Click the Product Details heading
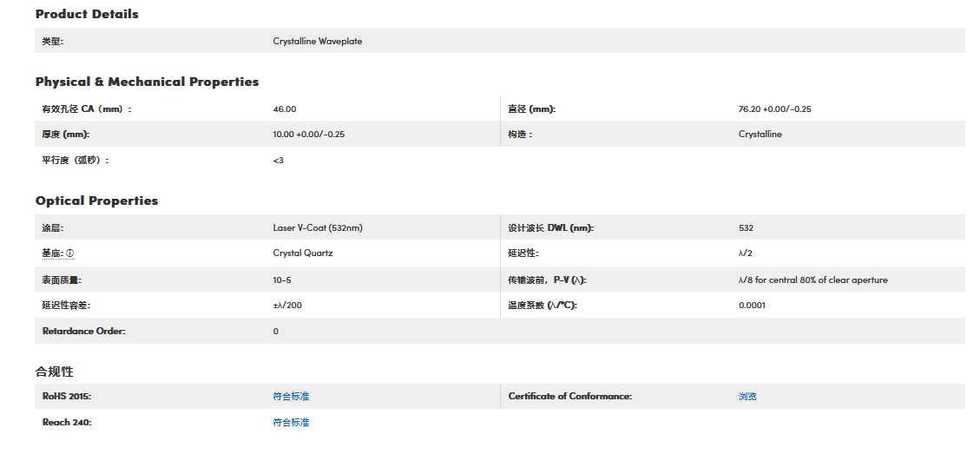The image size is (980, 454). pos(87,14)
